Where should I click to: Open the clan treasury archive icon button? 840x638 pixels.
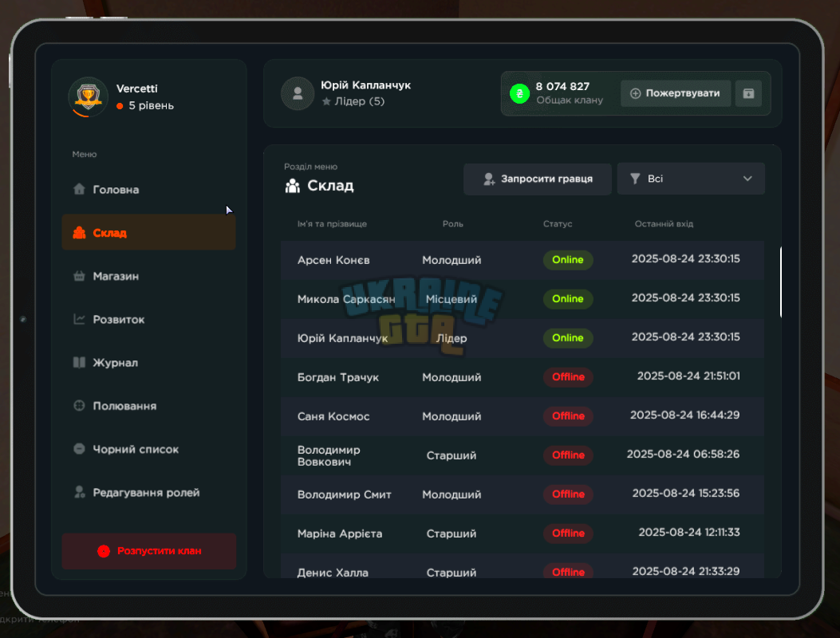tap(748, 93)
